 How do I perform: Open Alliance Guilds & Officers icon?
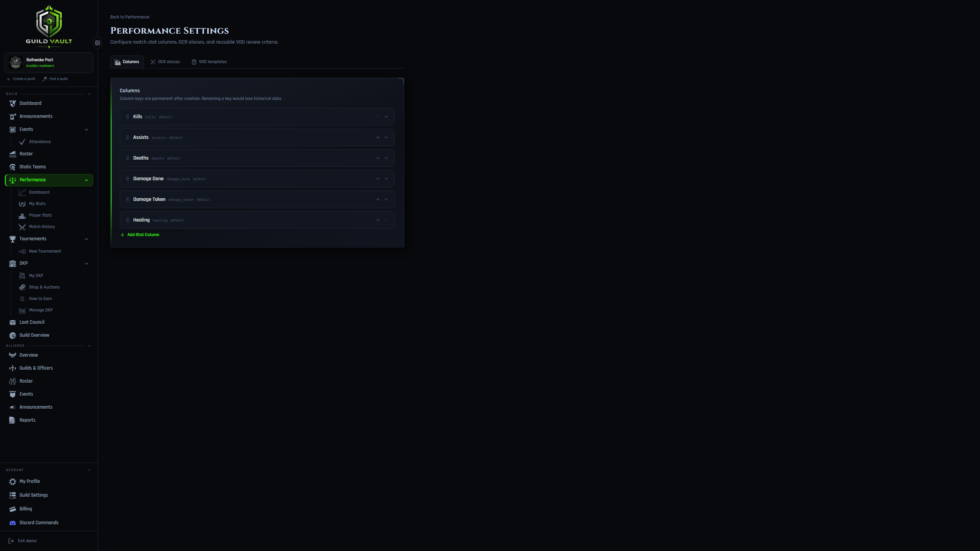pyautogui.click(x=13, y=368)
